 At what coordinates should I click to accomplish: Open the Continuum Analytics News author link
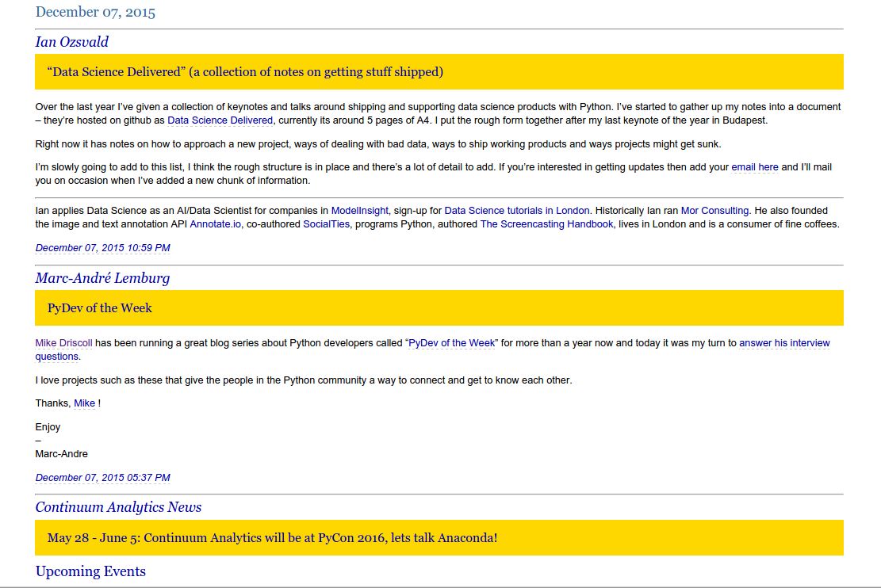click(x=119, y=507)
